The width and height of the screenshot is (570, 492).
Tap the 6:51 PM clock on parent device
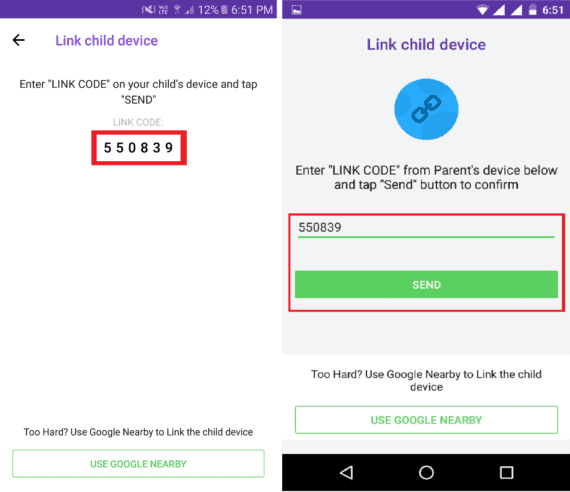point(252,10)
